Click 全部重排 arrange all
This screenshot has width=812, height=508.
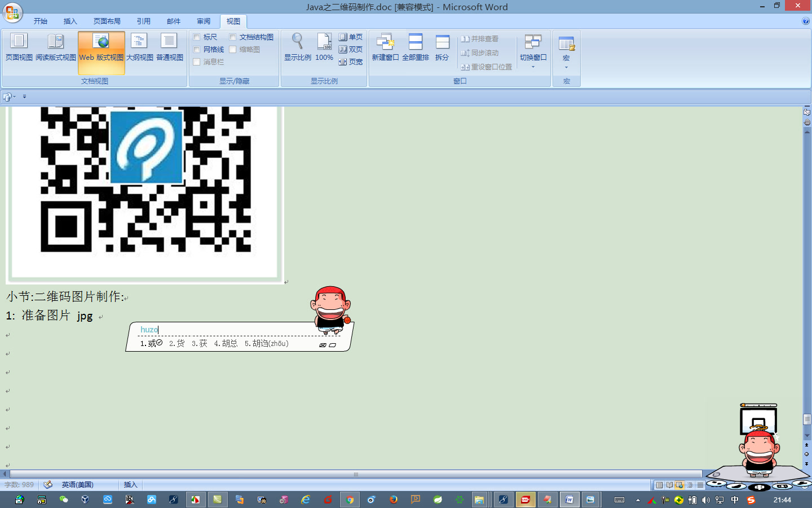pos(416,47)
